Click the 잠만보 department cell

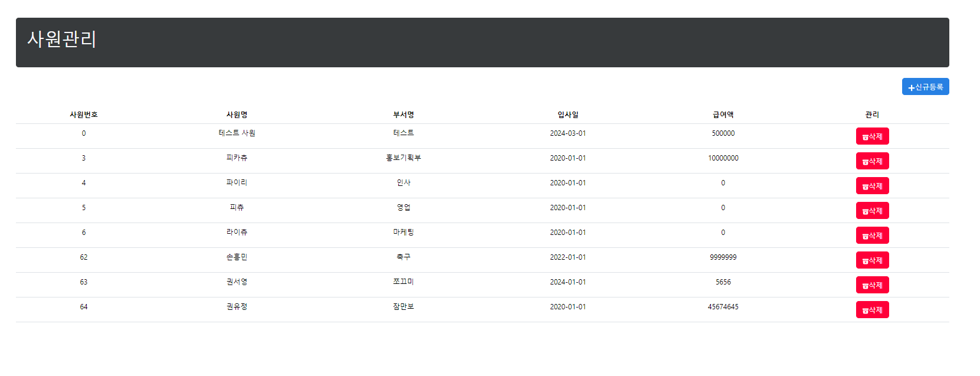tap(404, 307)
